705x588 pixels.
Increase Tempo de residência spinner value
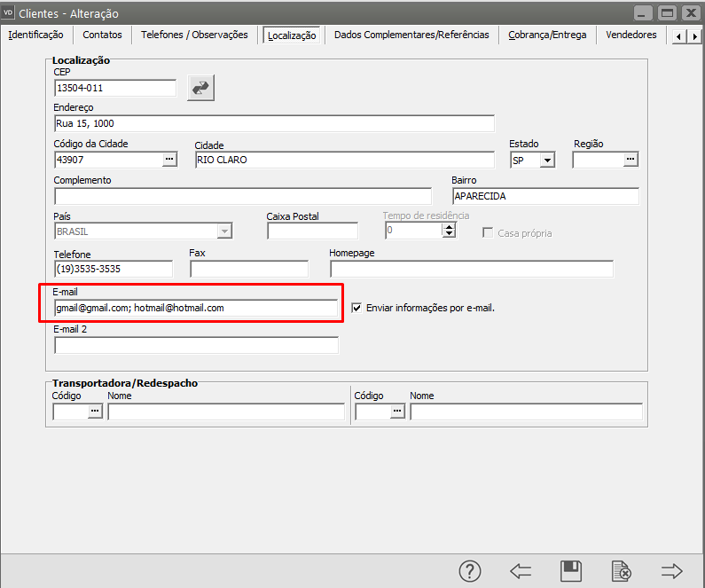click(449, 226)
